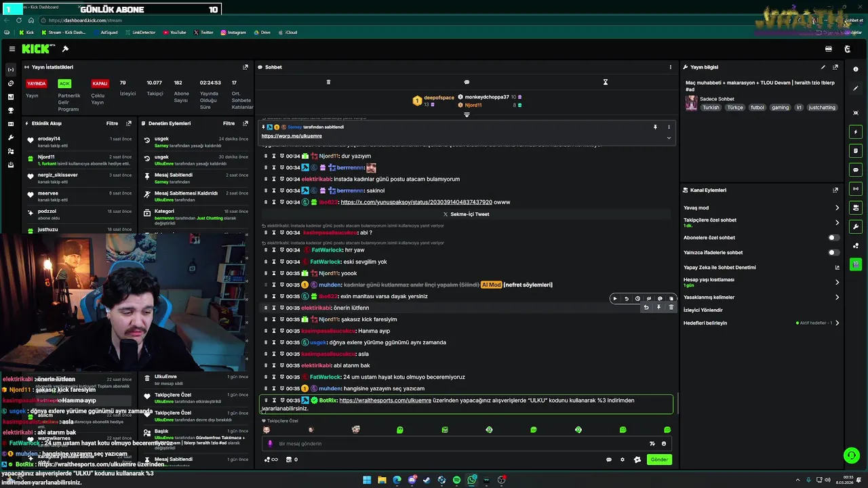Open pinned worp.me/ulkuemre link
This screenshot has height=488, width=868.
[x=292, y=136]
